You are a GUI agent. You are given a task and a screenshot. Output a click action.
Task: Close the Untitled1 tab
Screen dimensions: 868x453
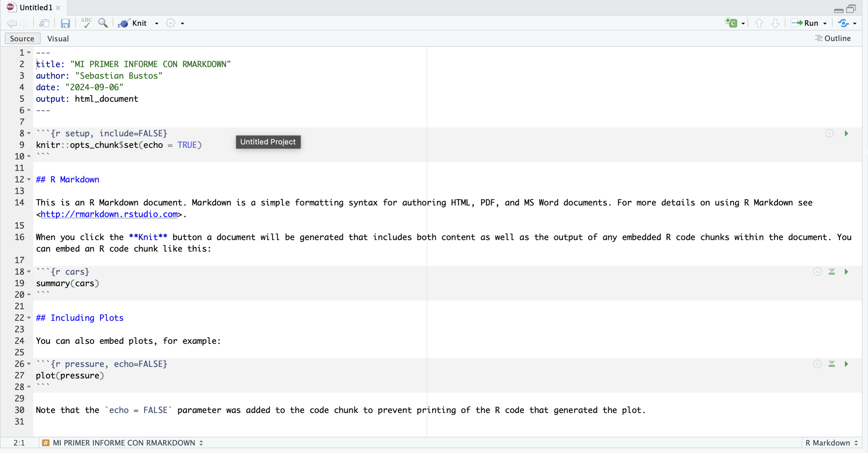tap(58, 8)
